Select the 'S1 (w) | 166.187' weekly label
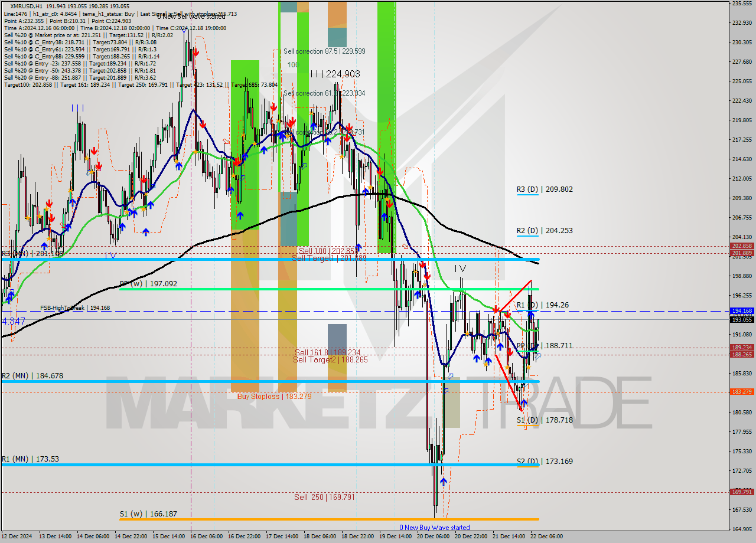Image resolution: width=756 pixels, height=543 pixels. pyautogui.click(x=148, y=514)
